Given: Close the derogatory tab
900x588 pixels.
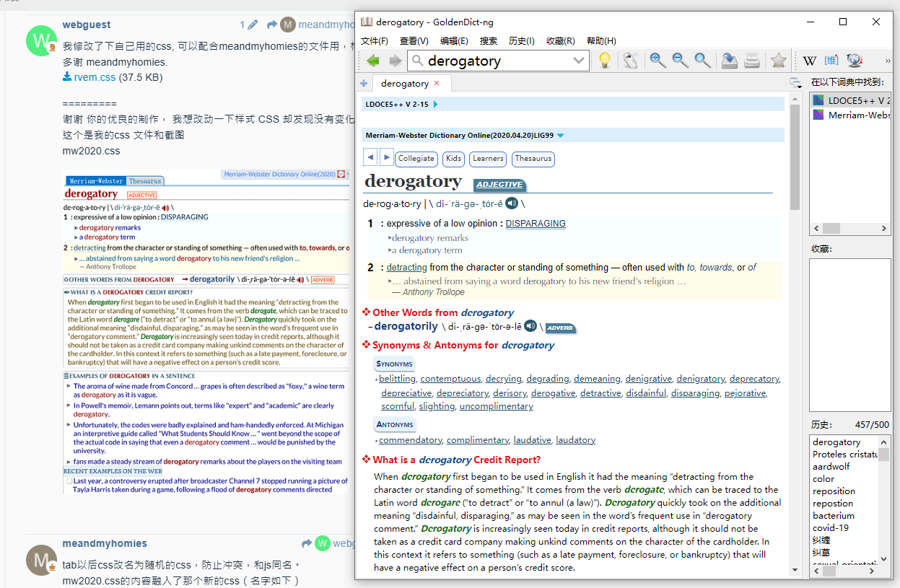Looking at the screenshot, I should [437, 84].
